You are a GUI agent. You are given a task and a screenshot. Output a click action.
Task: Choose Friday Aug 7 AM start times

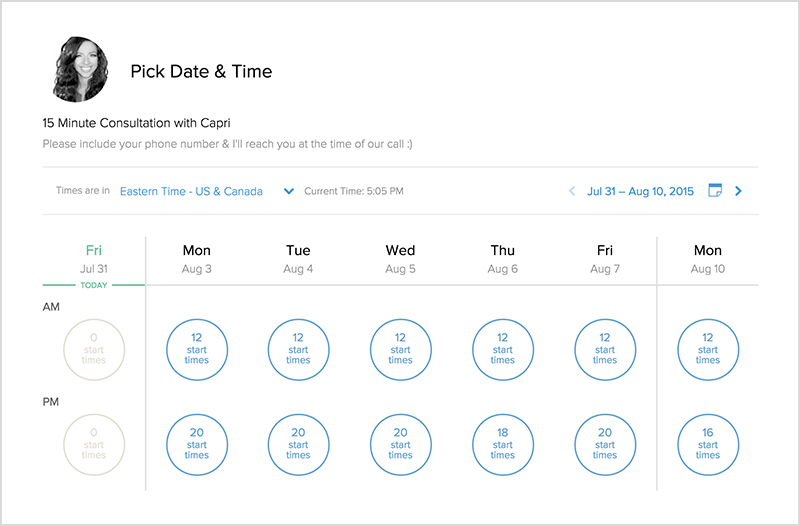[605, 349]
